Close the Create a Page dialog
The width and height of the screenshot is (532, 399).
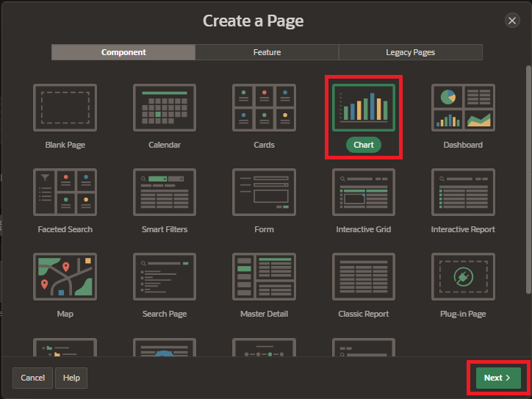tap(513, 21)
